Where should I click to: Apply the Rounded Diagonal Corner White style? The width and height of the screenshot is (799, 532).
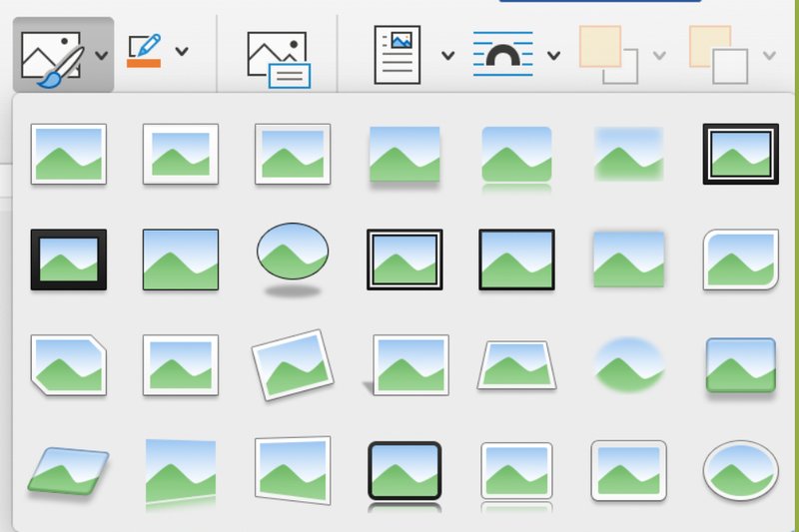click(x=741, y=260)
